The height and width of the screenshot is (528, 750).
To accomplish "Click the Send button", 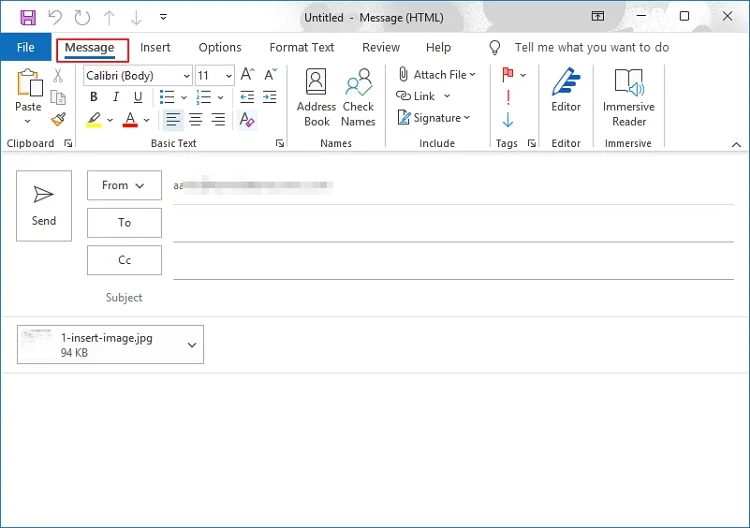I will [x=44, y=206].
